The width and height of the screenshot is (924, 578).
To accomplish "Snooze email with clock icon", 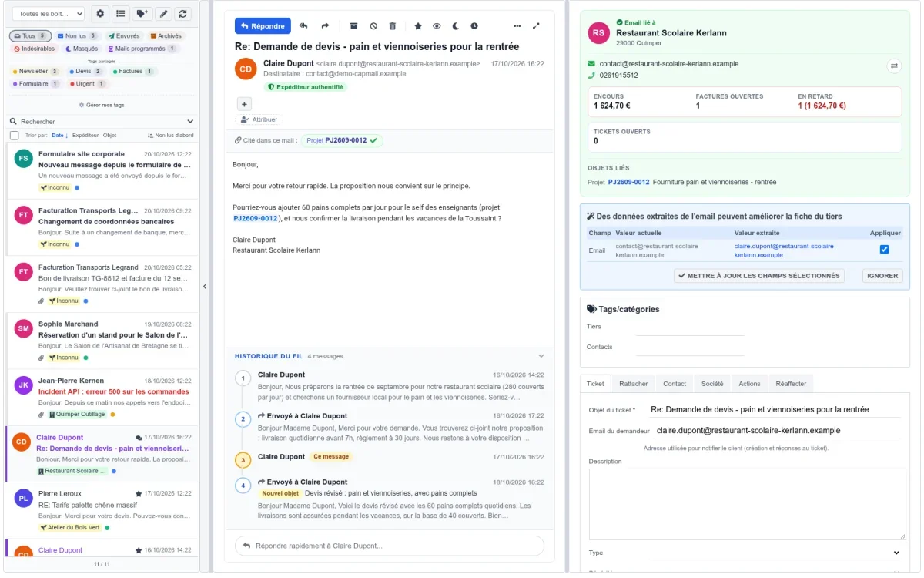I will pos(474,26).
